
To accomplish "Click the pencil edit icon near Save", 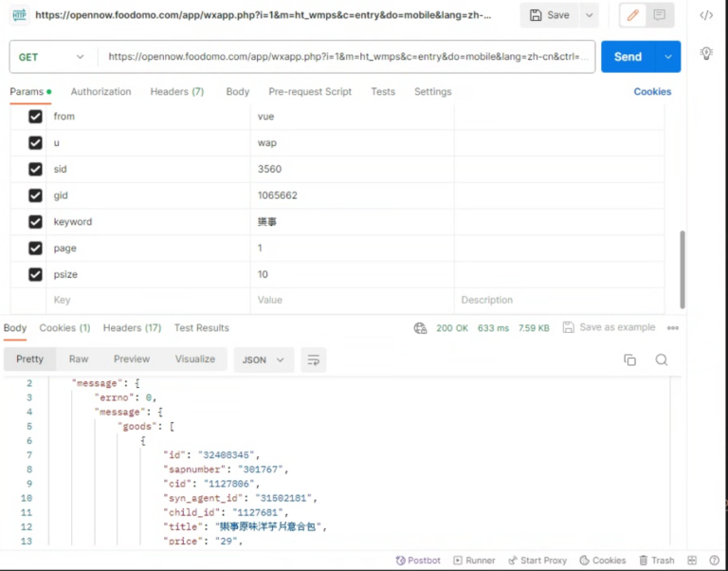I will [632, 15].
